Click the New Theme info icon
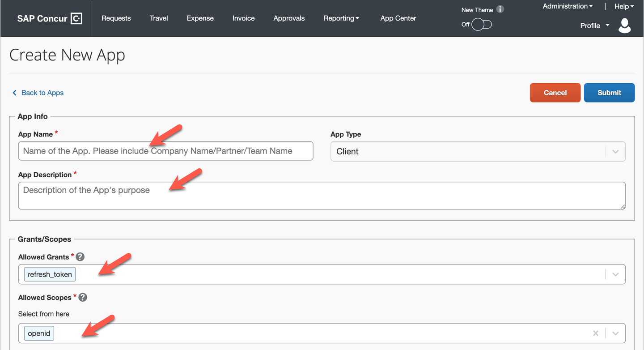Viewport: 644px width, 350px height. point(500,9)
